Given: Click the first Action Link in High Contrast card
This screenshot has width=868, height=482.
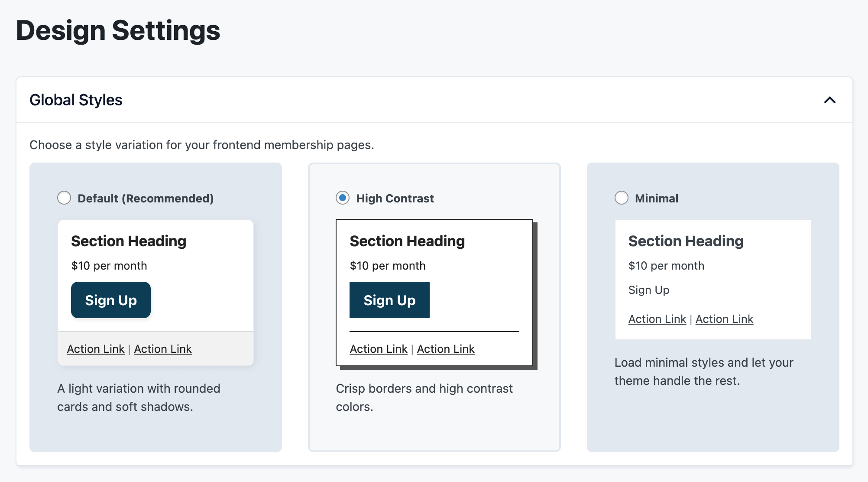Looking at the screenshot, I should coord(378,348).
